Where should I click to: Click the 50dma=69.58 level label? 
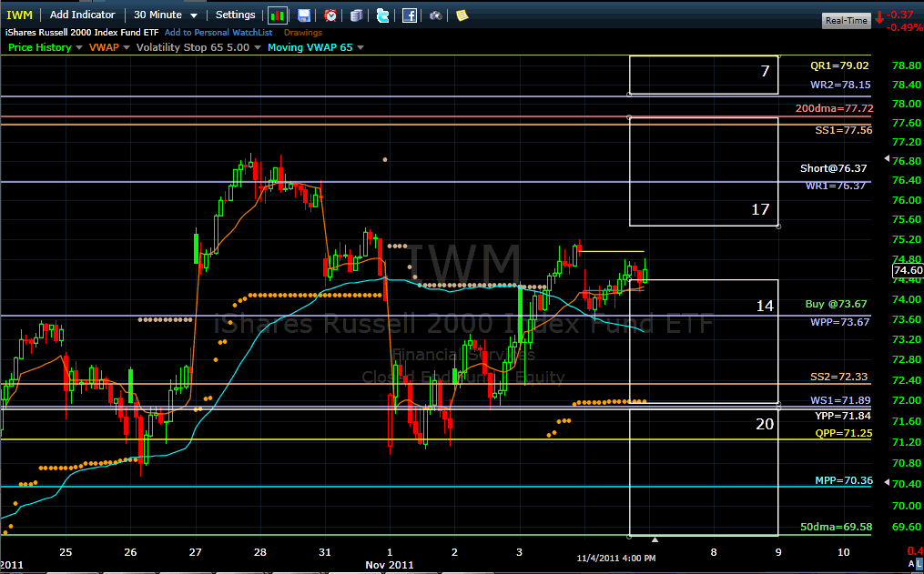pyautogui.click(x=837, y=527)
